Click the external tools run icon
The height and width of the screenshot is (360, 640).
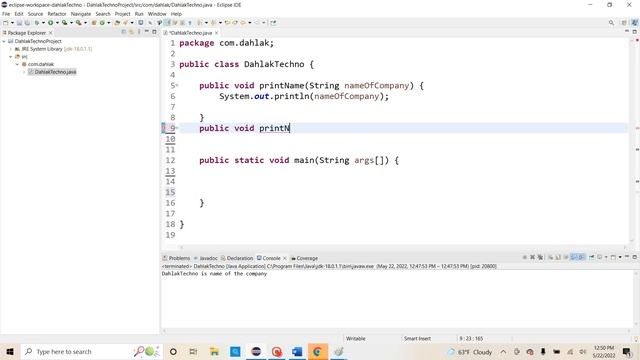coord(79,23)
